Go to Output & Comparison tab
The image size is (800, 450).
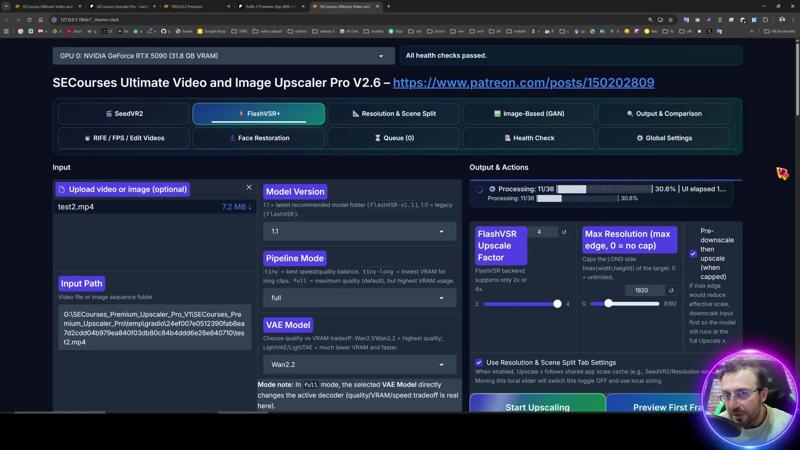664,114
